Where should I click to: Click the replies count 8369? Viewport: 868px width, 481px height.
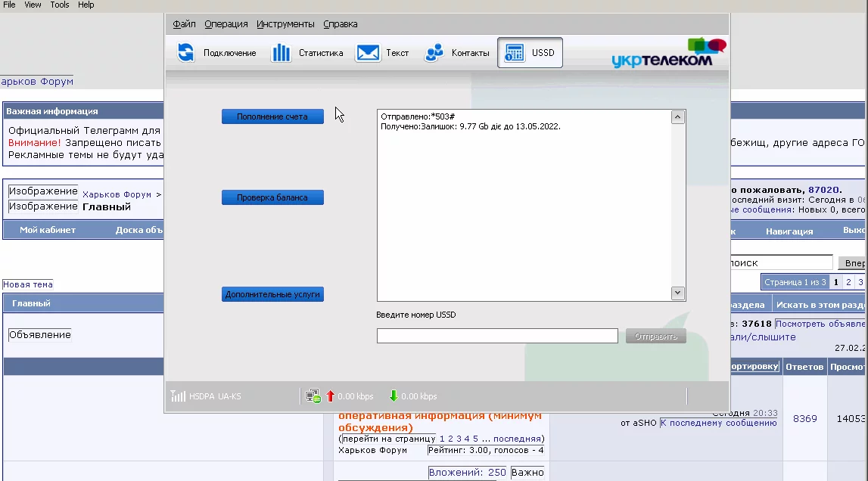click(x=805, y=419)
